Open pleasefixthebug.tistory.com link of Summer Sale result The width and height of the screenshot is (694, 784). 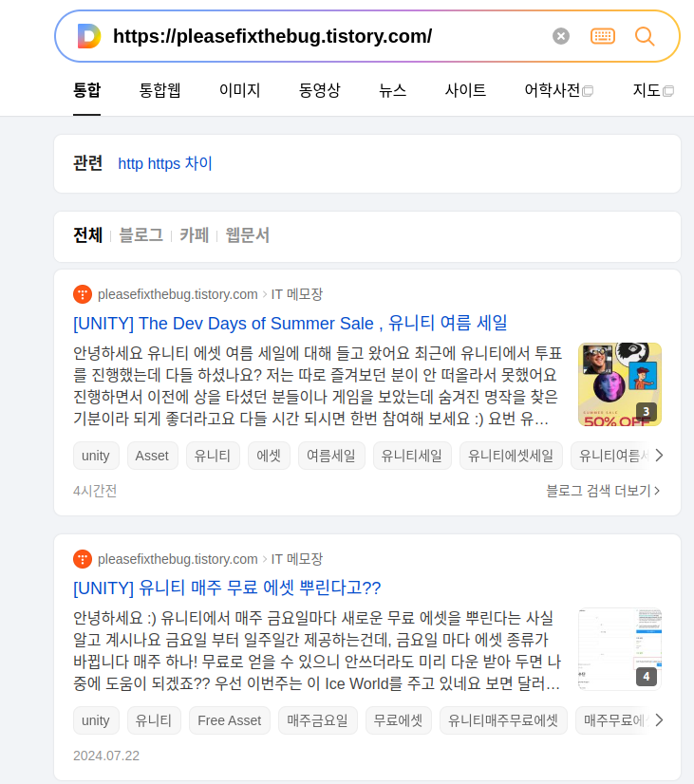(178, 294)
